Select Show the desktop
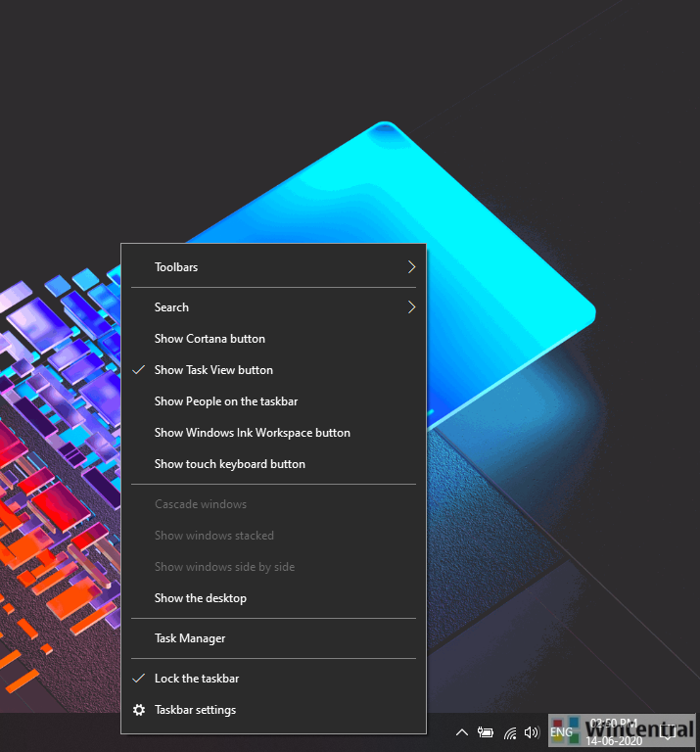This screenshot has width=700, height=752. tap(201, 598)
